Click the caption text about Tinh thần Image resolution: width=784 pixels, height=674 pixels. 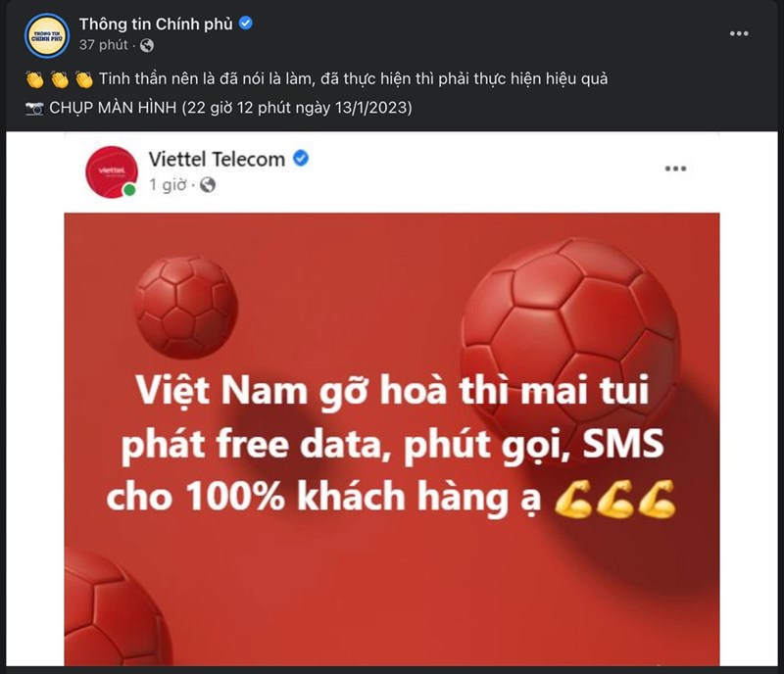click(x=353, y=79)
